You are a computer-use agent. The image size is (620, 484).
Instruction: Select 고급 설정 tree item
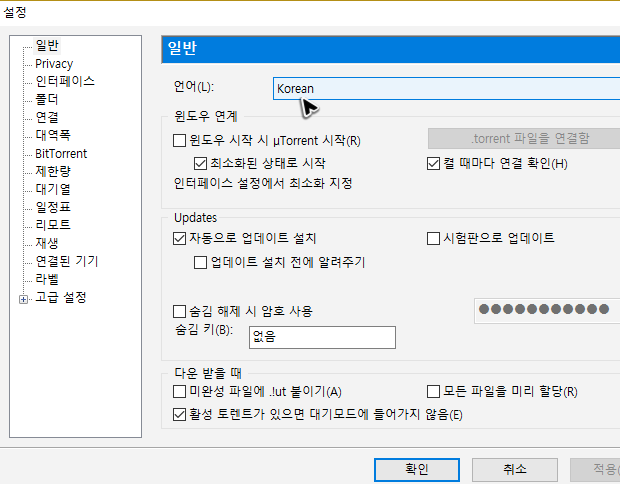coord(60,297)
